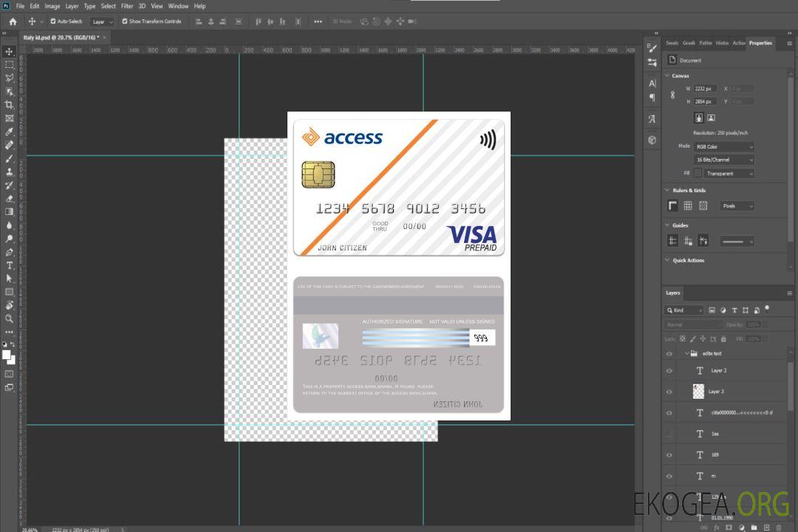Select the Blur tool
Screen dimensions: 798x532
[9, 225]
